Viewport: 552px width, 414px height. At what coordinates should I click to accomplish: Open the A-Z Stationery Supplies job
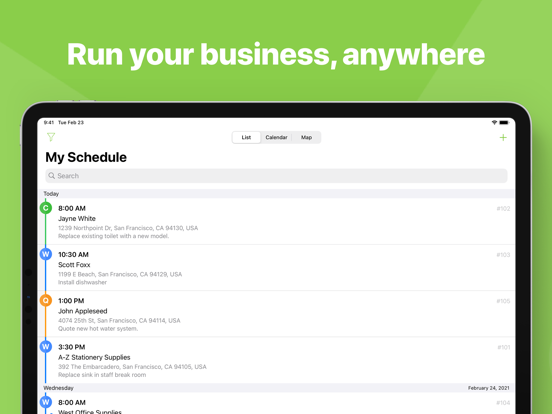(276, 360)
